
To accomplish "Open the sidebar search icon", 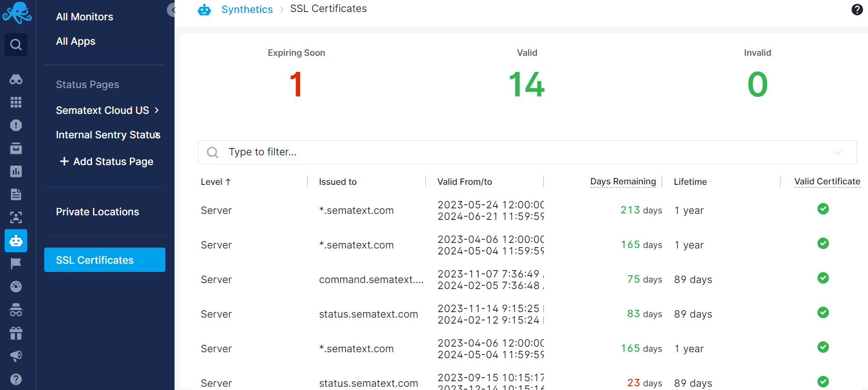I will [x=16, y=45].
